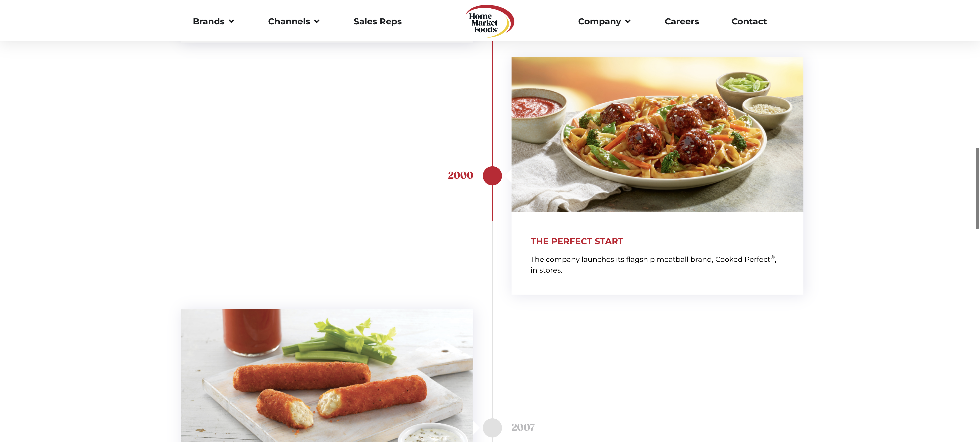Open the Channels dropdown arrow
The width and height of the screenshot is (980, 442).
[317, 22]
